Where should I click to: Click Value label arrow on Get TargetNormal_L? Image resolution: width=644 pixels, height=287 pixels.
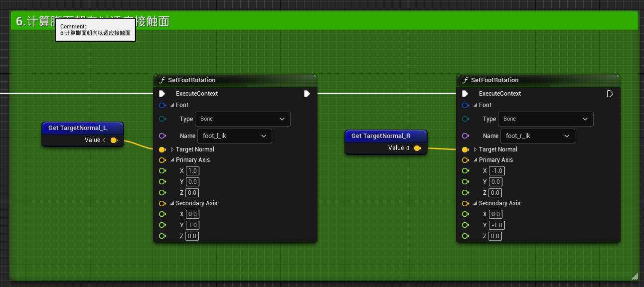104,141
